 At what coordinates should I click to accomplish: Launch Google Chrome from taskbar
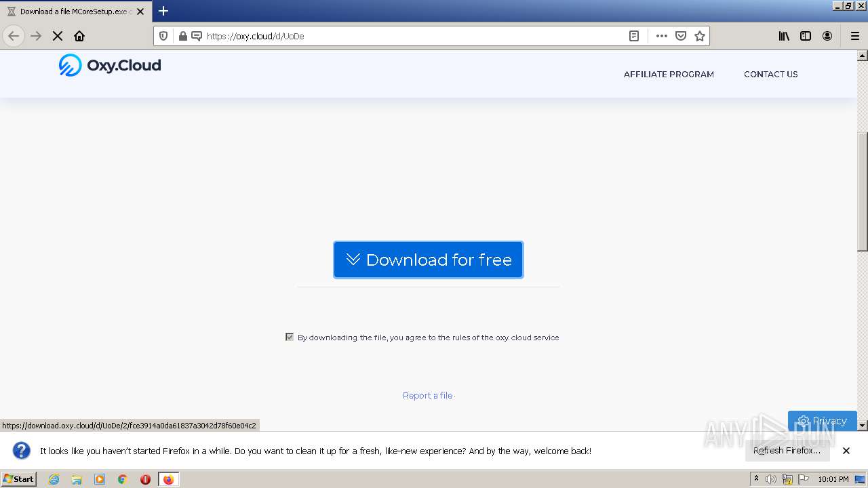tap(123, 479)
